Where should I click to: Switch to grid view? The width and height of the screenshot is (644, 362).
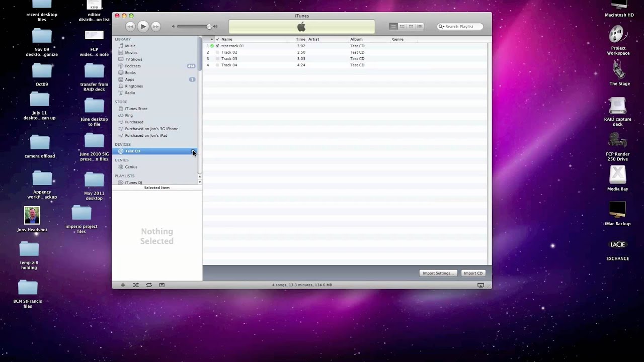(411, 26)
